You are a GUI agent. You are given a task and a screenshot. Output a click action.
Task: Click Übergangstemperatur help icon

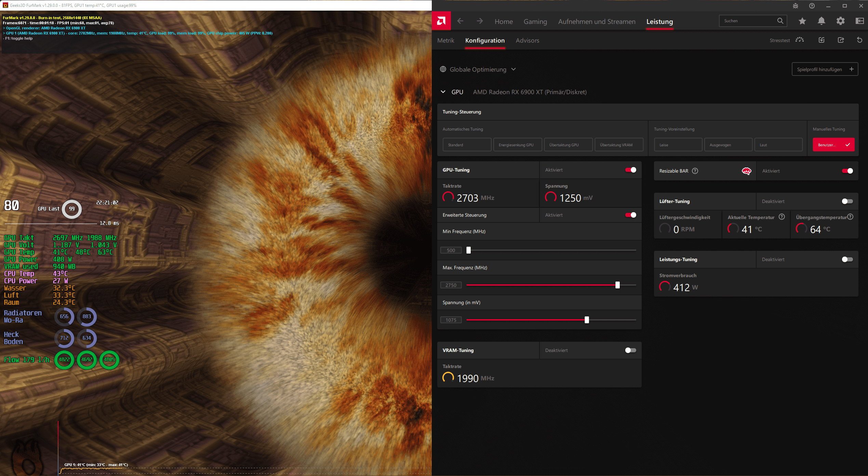coord(851,217)
